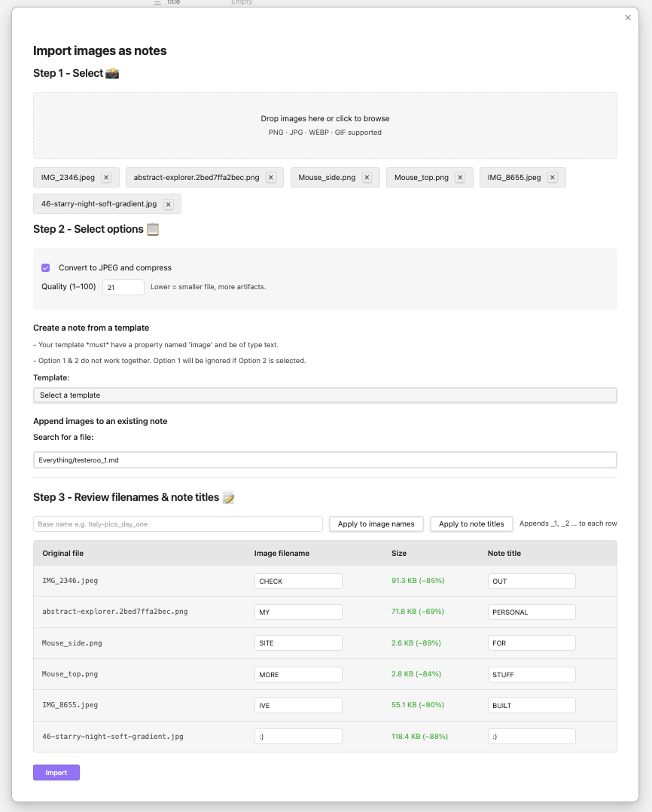652x812 pixels.
Task: Open the Select a template dropdown
Action: coord(325,395)
